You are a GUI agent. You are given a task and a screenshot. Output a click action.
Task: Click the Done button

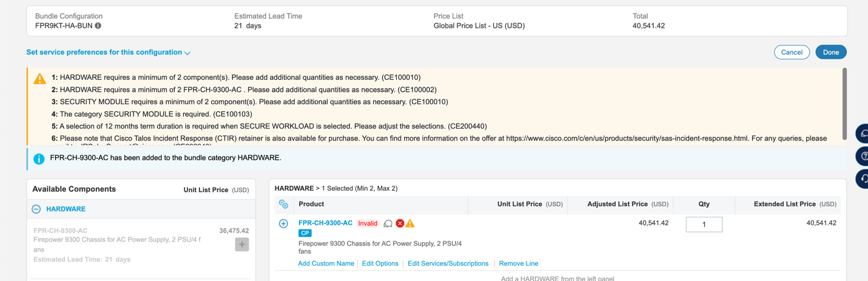[x=830, y=52]
